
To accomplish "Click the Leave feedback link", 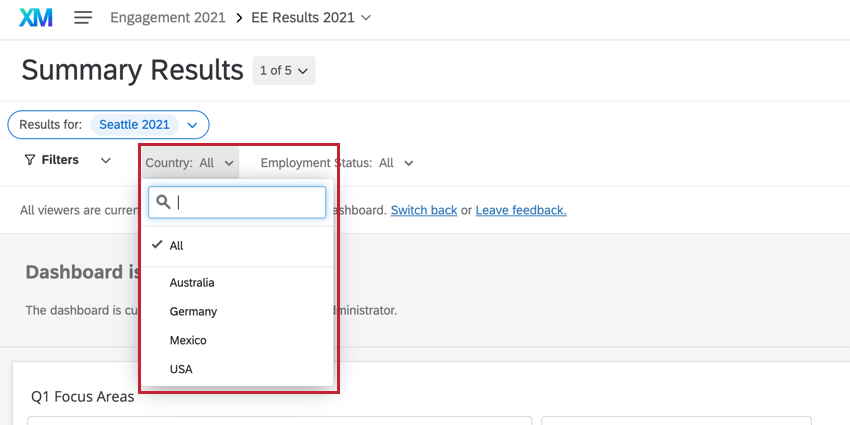I will (x=521, y=210).
